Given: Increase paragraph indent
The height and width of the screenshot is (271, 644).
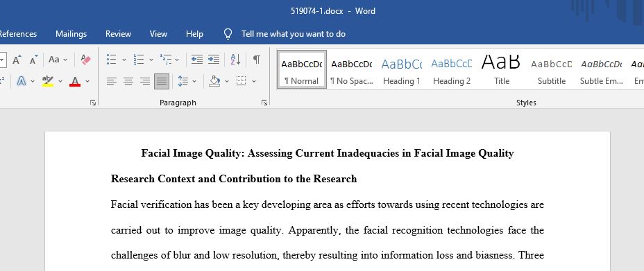Looking at the screenshot, I should click(x=214, y=60).
